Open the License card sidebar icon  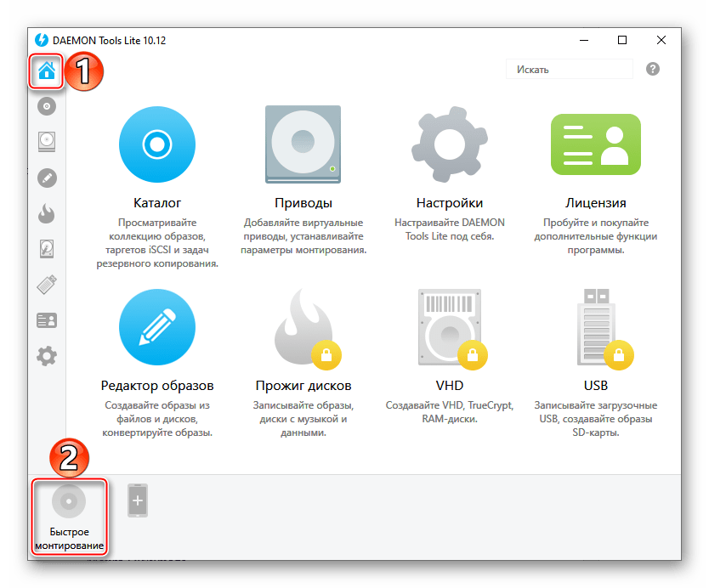tap(47, 320)
